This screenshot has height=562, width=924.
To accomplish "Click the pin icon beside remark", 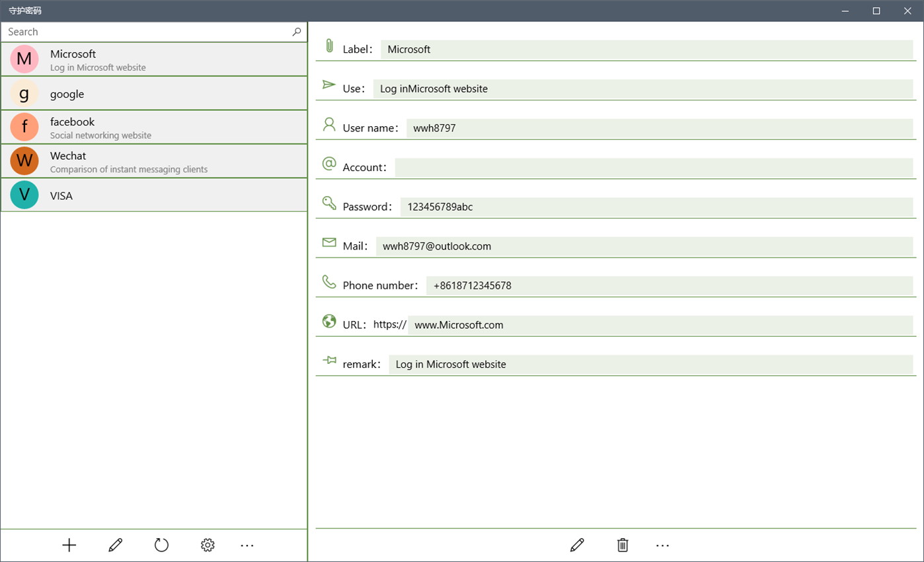I will [x=329, y=361].
